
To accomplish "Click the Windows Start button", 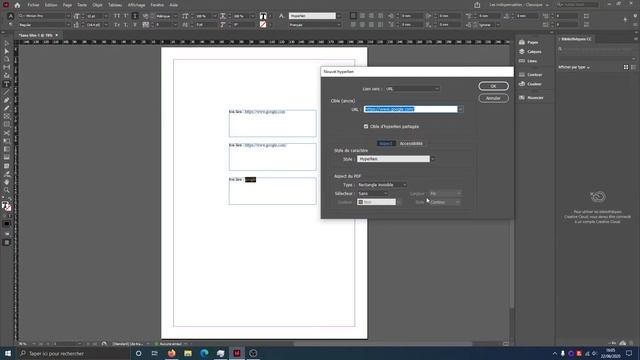I will [8, 353].
